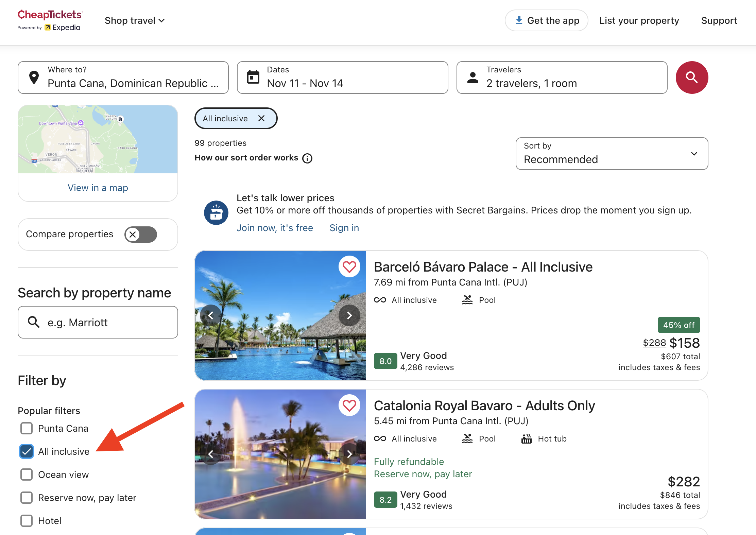This screenshot has height=535, width=756.
Task: Check the Hotel filter checkbox
Action: 27,521
